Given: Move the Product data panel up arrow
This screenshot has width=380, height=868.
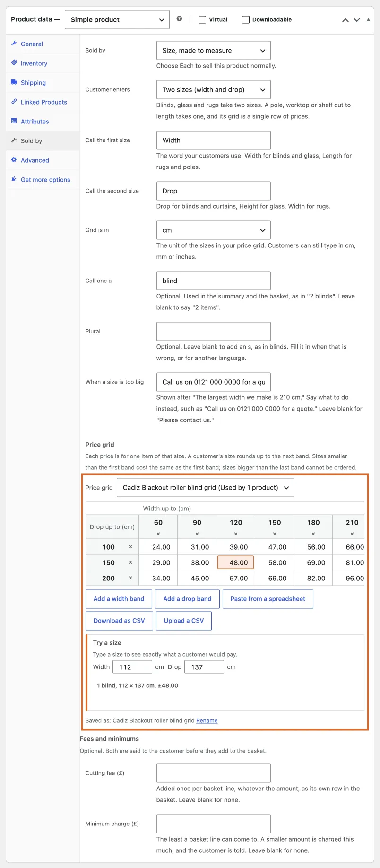Looking at the screenshot, I should (x=345, y=20).
